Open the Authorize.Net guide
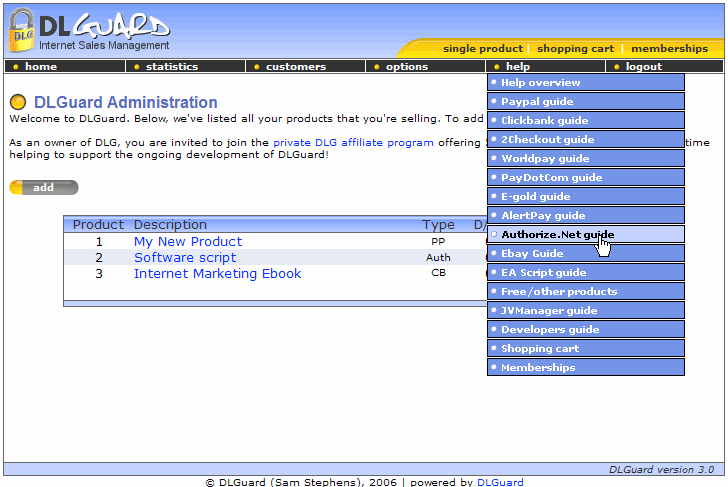 (x=586, y=235)
